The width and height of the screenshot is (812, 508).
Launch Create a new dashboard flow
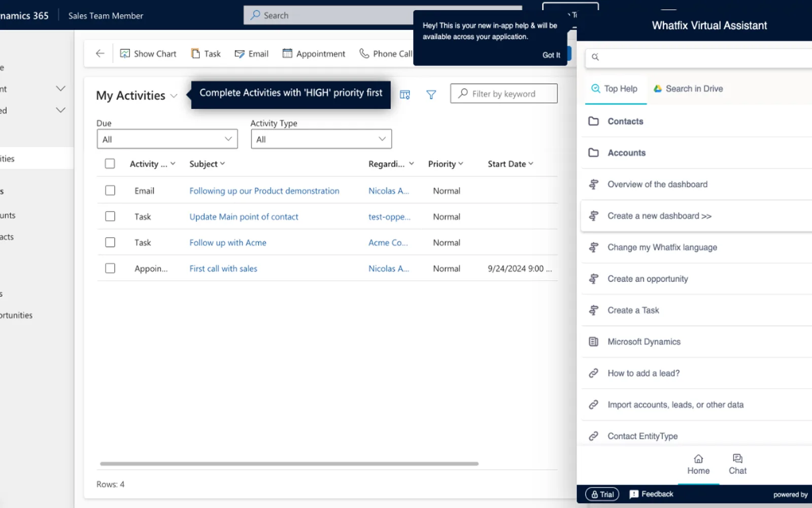[696, 216]
